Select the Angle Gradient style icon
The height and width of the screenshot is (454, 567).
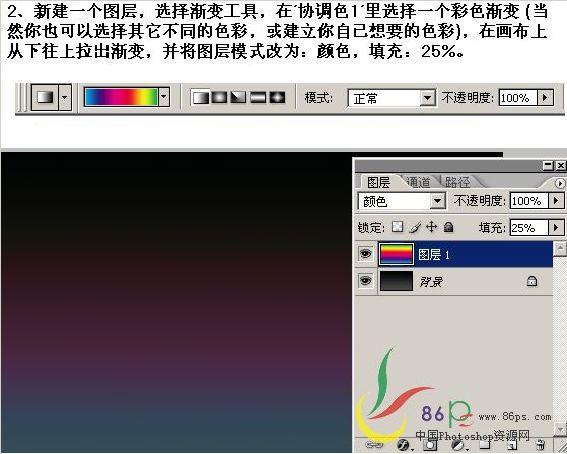[x=238, y=98]
